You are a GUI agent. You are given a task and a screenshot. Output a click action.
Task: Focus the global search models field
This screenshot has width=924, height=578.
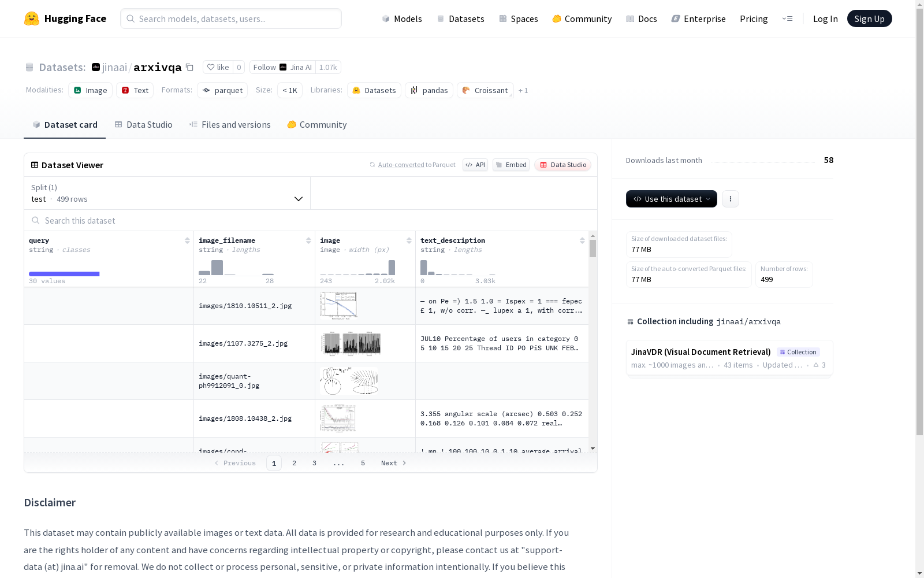pos(231,18)
